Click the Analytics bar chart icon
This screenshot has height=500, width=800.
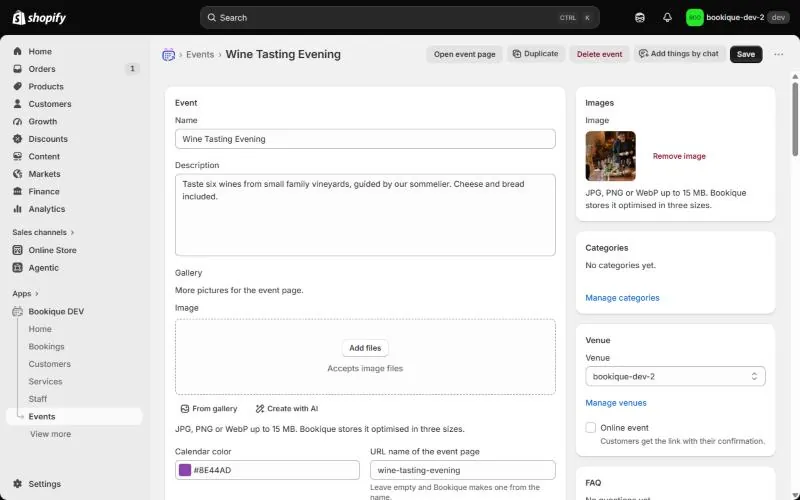tap(17, 209)
